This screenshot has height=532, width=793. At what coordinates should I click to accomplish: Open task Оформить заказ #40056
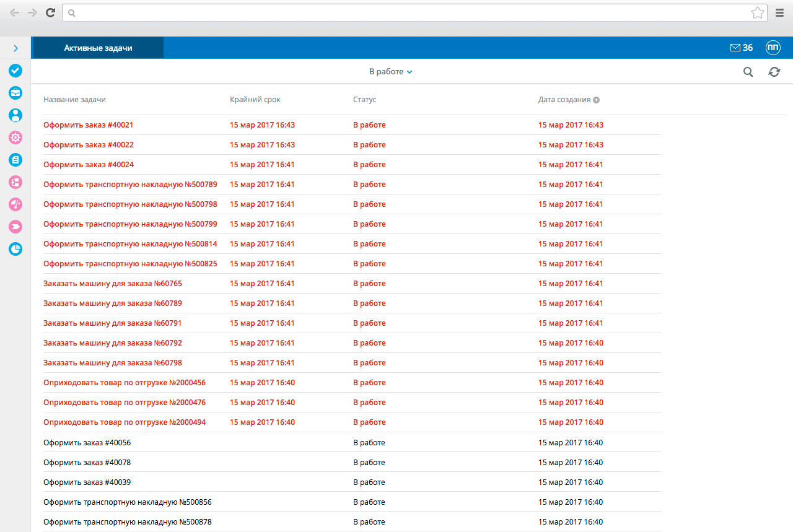(x=87, y=443)
